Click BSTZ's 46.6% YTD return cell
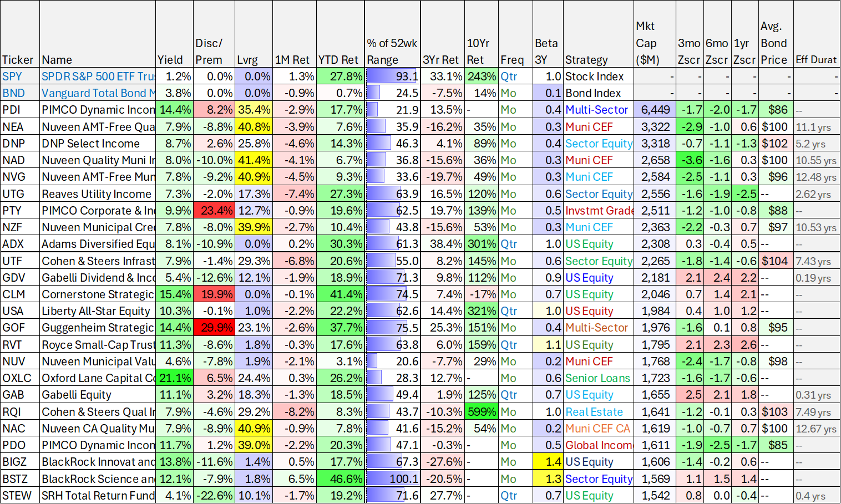 click(341, 479)
